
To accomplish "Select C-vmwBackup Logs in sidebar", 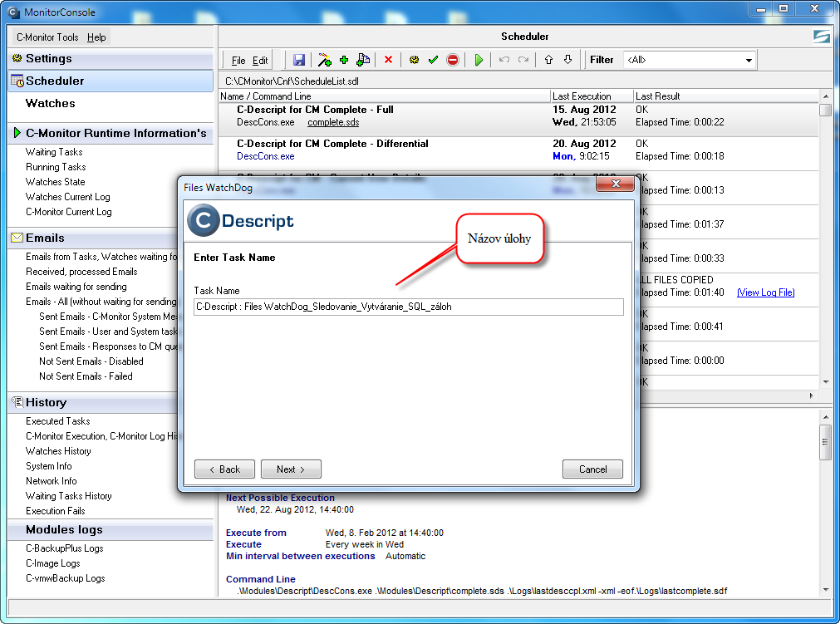I will 66,578.
